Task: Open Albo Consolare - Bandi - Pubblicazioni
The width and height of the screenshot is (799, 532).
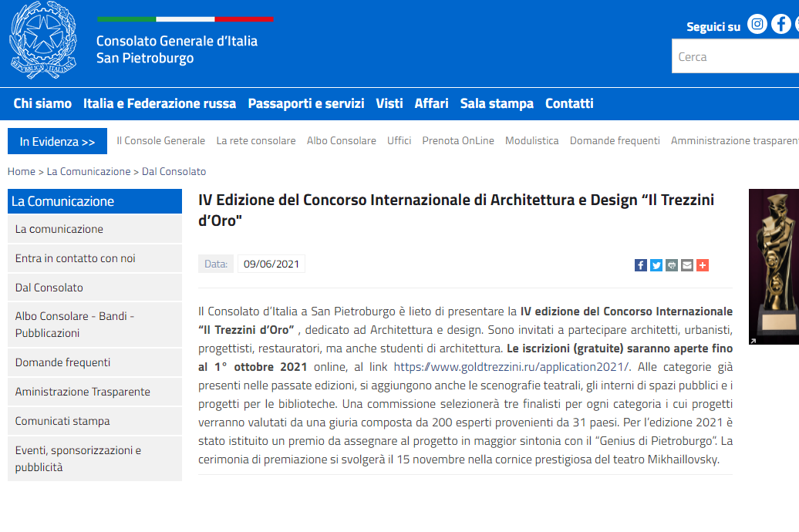Action: click(x=95, y=325)
